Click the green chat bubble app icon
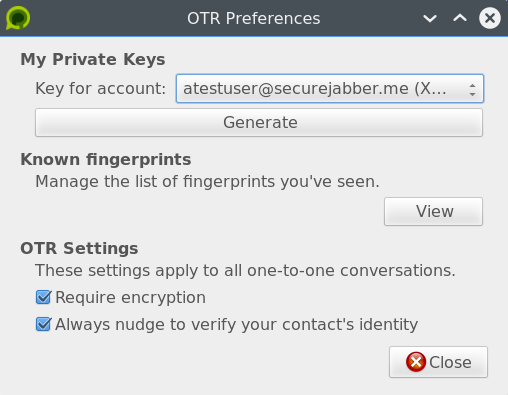Screen dimensions: 508x395 pos(18,18)
